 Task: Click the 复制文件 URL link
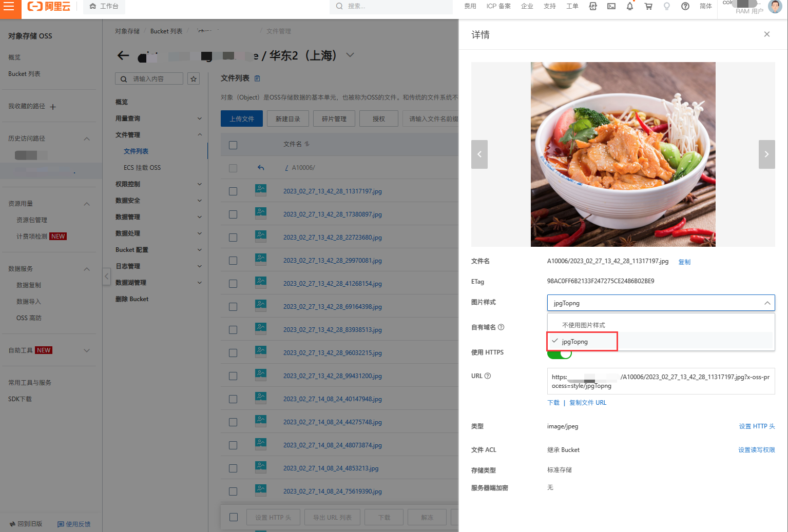tap(588, 403)
